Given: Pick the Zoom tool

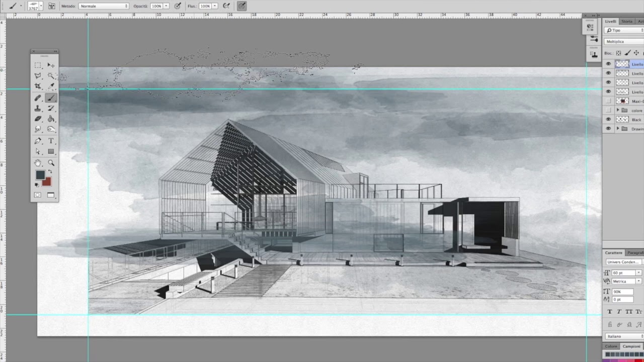Looking at the screenshot, I should [x=50, y=162].
